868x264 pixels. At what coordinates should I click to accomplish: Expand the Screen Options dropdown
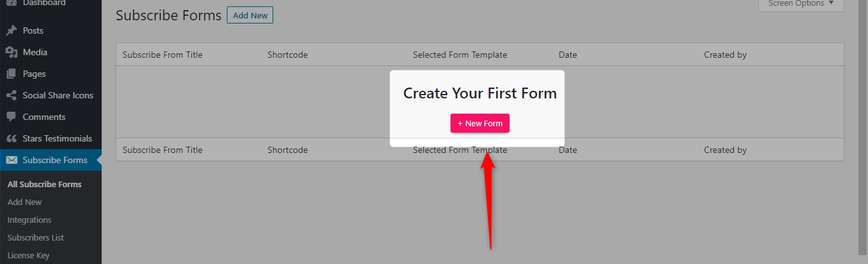coord(801,4)
